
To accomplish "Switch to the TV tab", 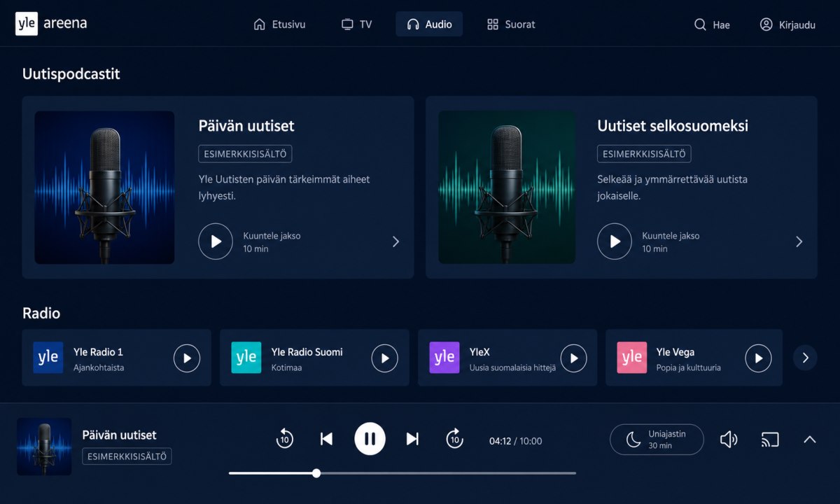I will 356,24.
